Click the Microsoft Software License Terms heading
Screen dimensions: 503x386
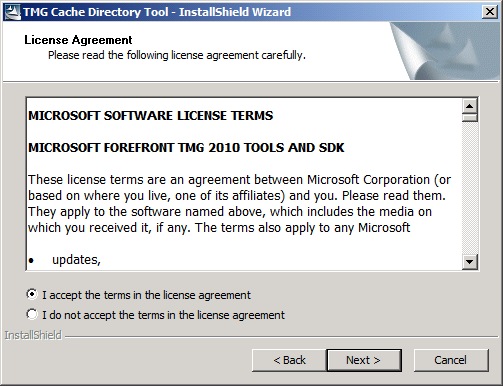click(x=151, y=116)
